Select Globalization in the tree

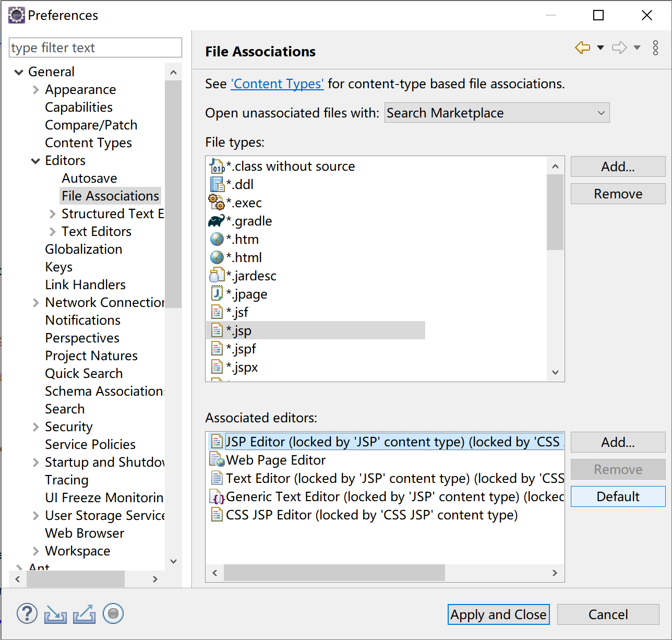83,250
